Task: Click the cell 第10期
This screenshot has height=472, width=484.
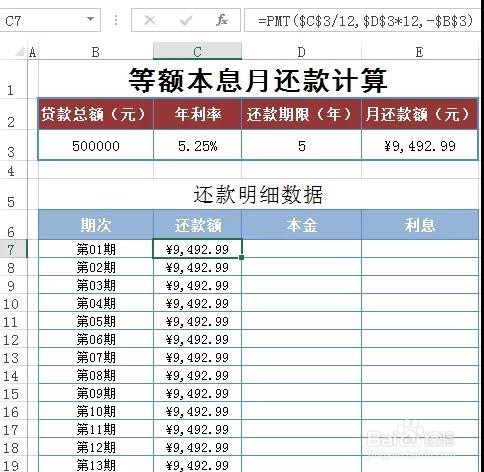Action: [96, 411]
